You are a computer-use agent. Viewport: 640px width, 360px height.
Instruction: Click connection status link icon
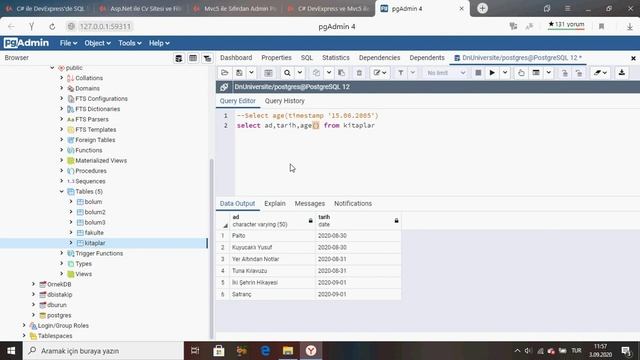(x=224, y=87)
